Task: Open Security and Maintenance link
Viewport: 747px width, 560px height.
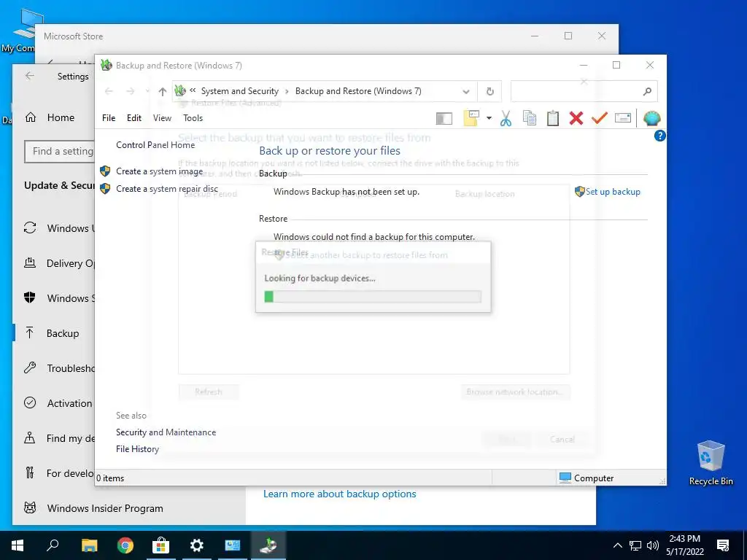Action: click(166, 432)
